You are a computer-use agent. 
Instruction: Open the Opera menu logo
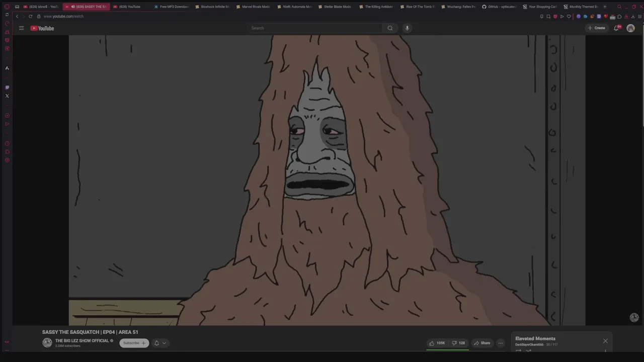coord(7,7)
